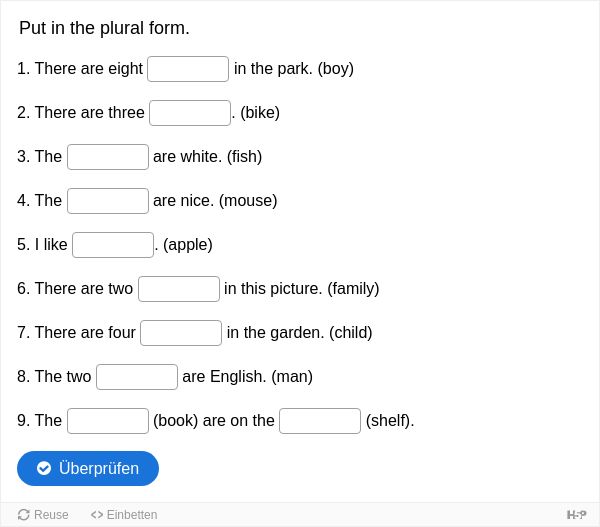
Task: Focus the blank for plural of bike
Action: (190, 113)
